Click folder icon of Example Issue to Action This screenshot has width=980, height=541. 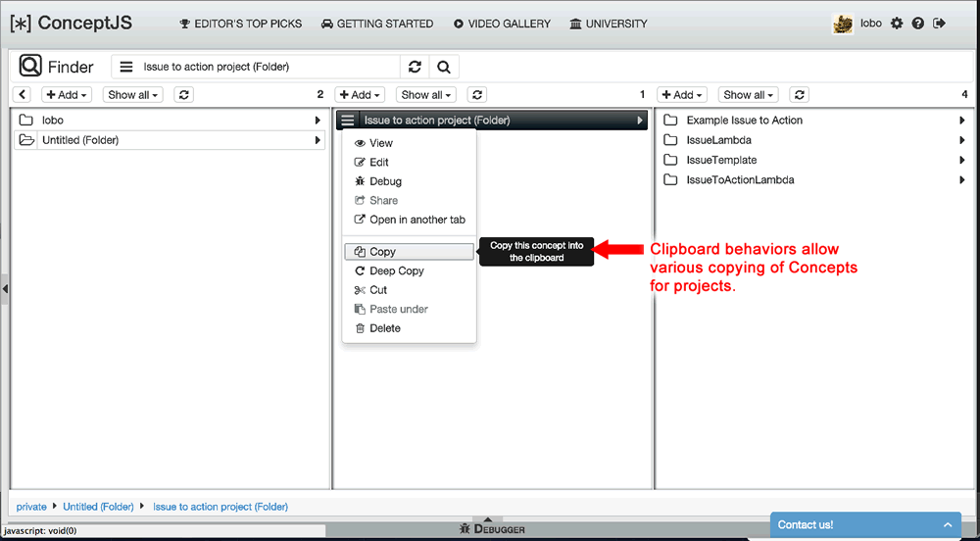click(x=670, y=120)
